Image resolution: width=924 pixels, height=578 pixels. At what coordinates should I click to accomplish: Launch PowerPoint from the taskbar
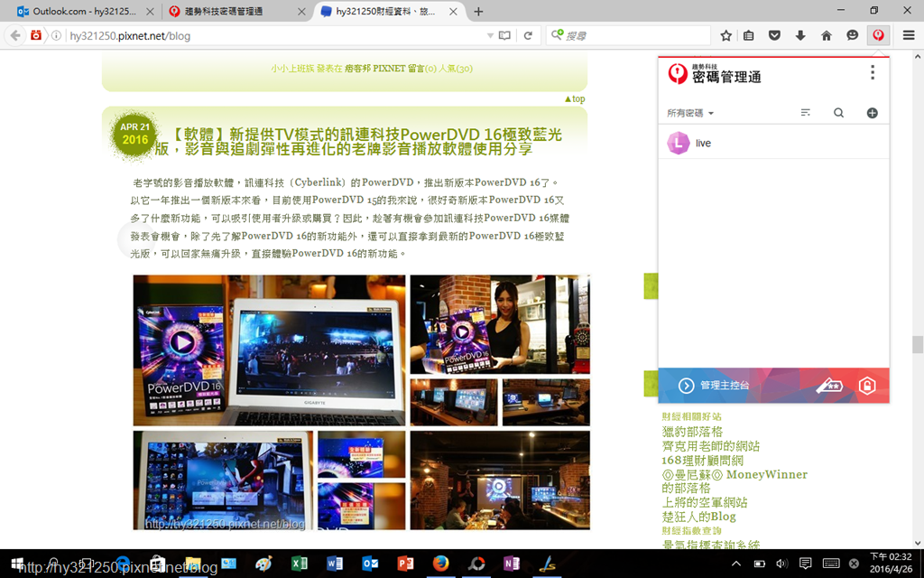(x=405, y=564)
